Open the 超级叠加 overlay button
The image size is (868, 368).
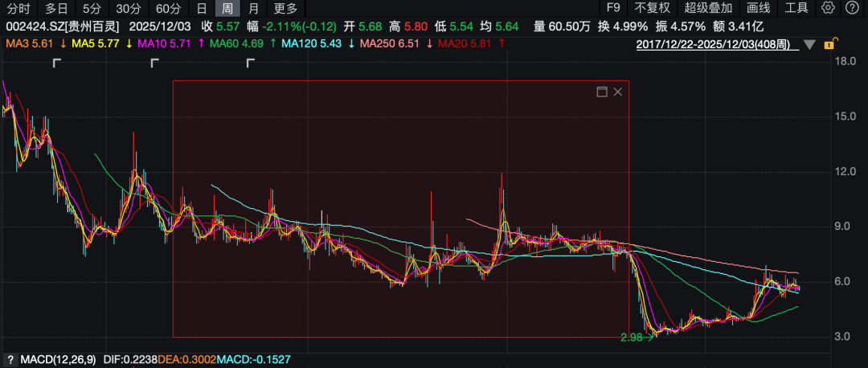pyautogui.click(x=708, y=8)
